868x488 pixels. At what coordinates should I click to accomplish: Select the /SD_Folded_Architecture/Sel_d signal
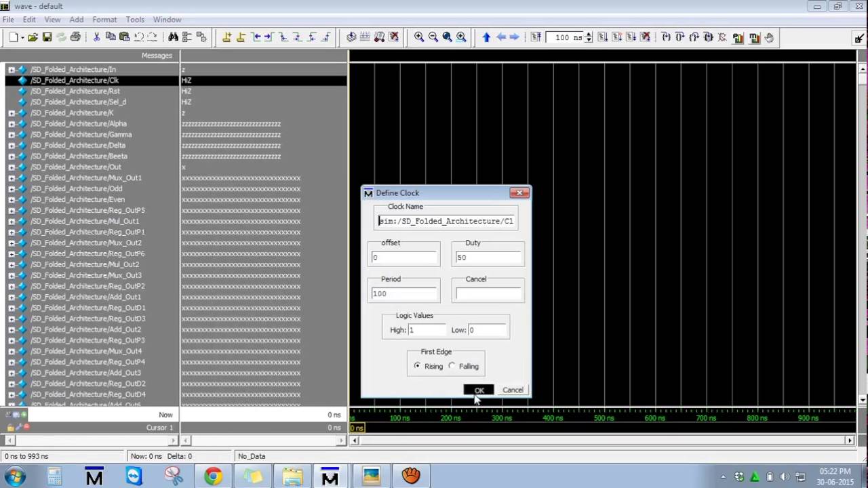78,102
